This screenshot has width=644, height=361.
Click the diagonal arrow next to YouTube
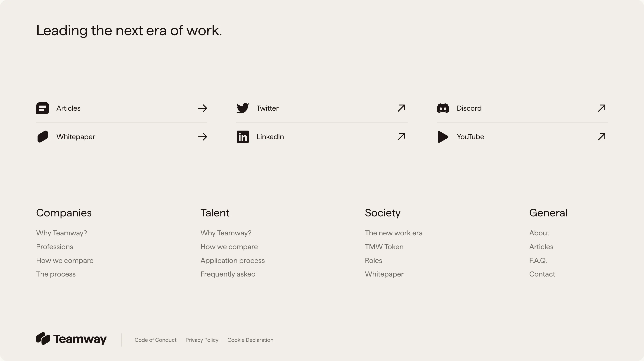coord(601,137)
